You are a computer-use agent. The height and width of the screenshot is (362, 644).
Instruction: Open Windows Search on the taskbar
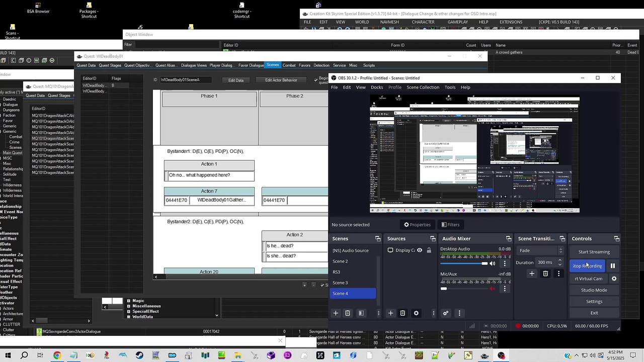tap(24, 355)
